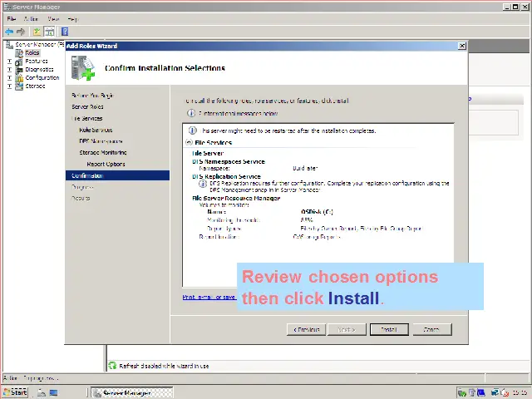Click the volume tray icon with red mark
The width and height of the screenshot is (532, 399).
[505, 393]
